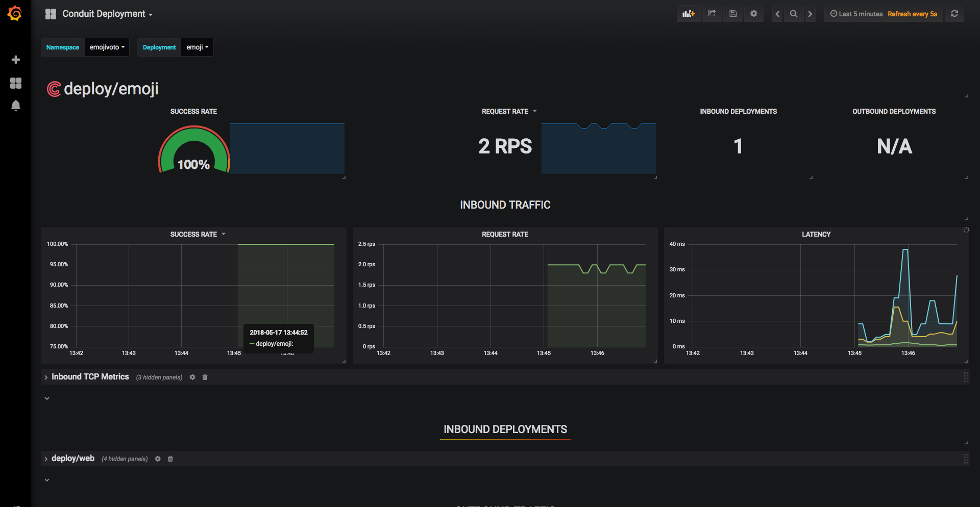Open settings gear for deploy/web row
Screen dimensions: 980x507
pos(158,459)
